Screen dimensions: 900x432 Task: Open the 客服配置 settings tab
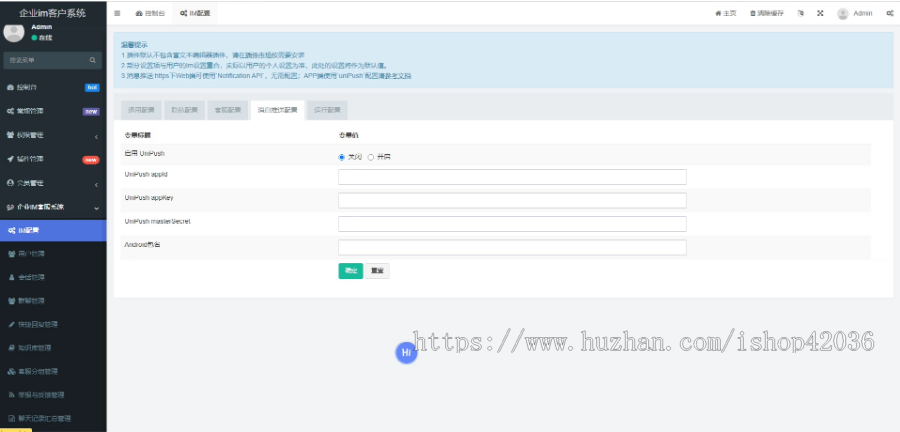coord(228,110)
